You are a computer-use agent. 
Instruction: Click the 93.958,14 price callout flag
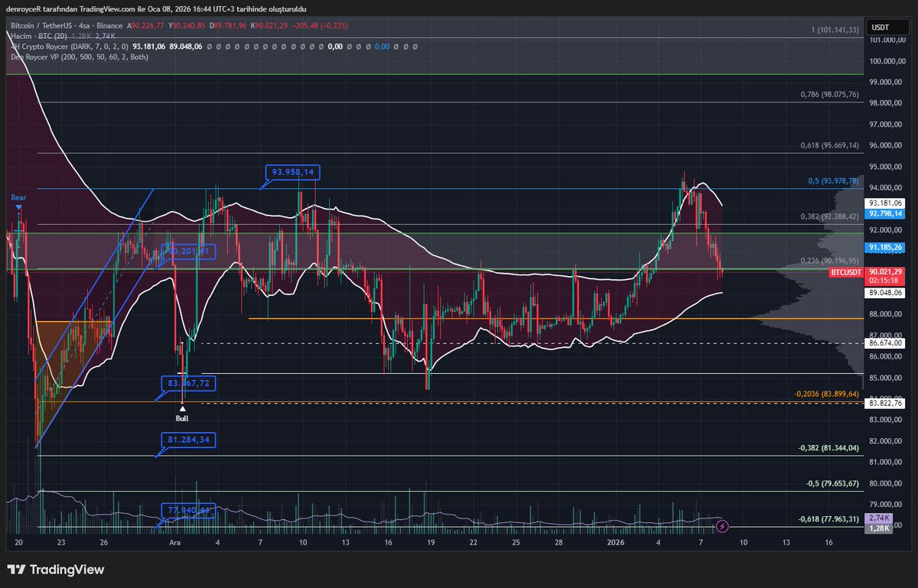pos(291,173)
